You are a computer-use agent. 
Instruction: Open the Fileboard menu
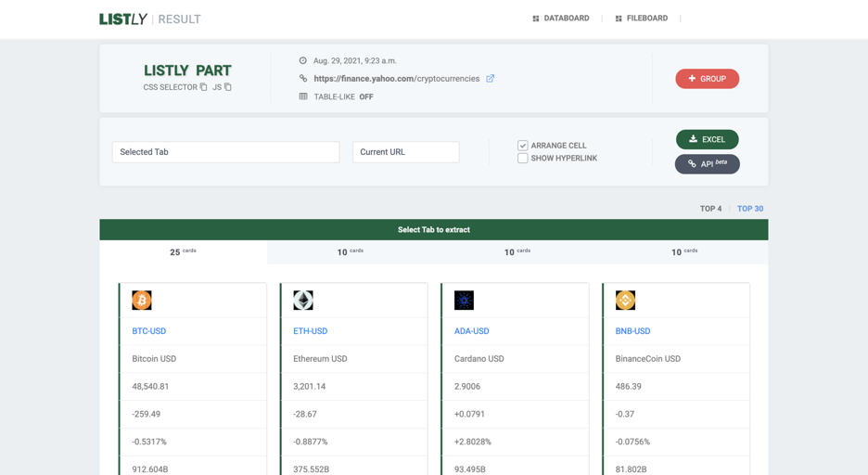tap(642, 19)
